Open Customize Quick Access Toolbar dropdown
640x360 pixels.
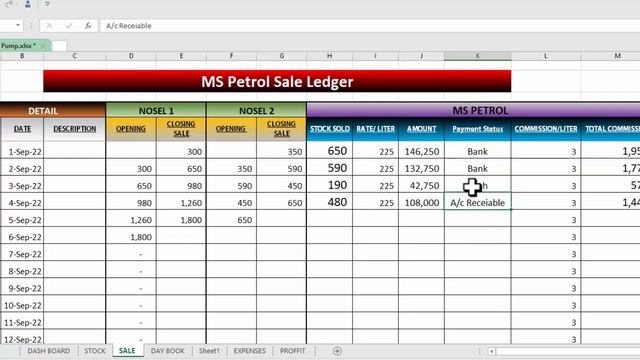[x=47, y=4]
